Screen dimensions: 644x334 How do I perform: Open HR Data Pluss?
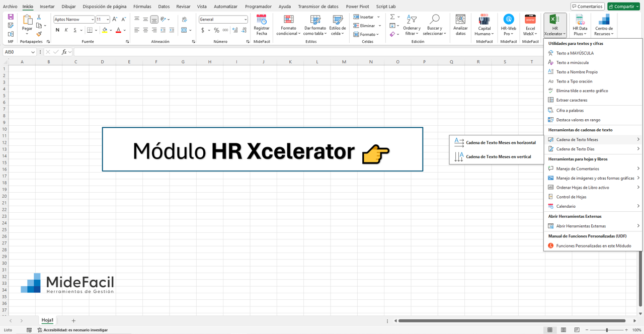[580, 25]
